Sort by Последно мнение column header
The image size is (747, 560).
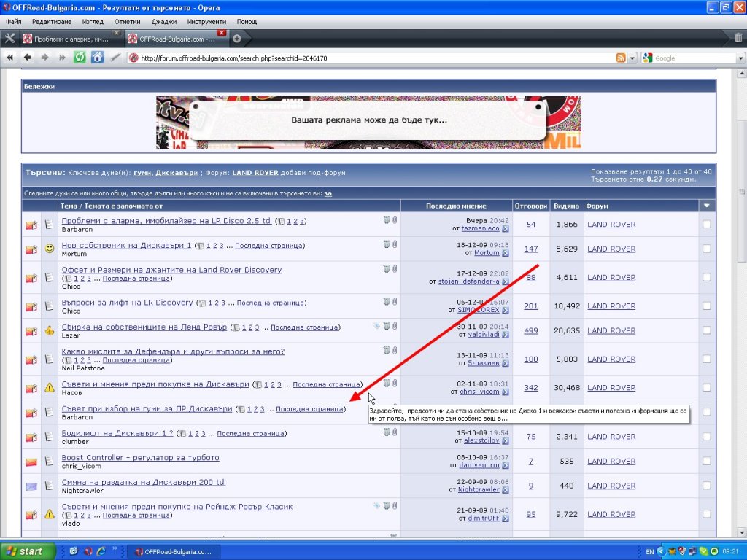456,206
